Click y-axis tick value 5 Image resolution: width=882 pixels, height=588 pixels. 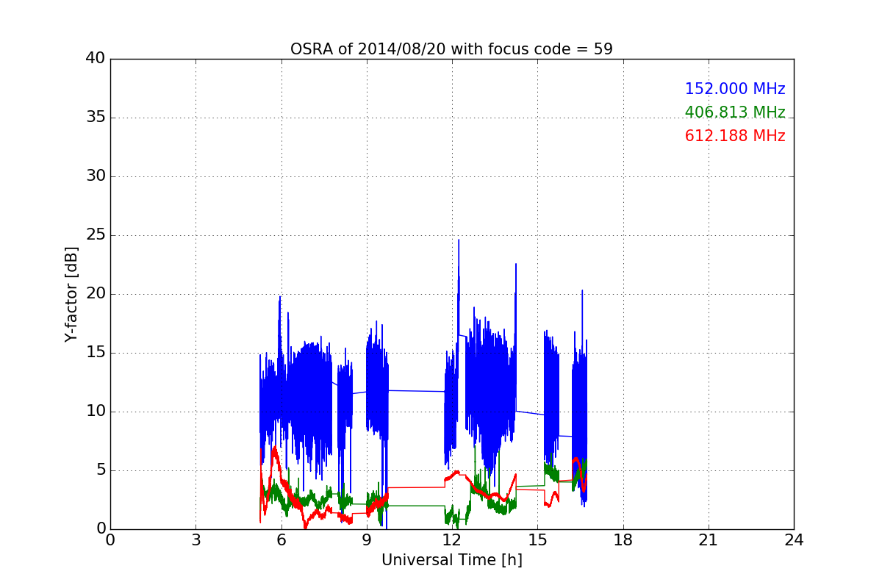[101, 470]
